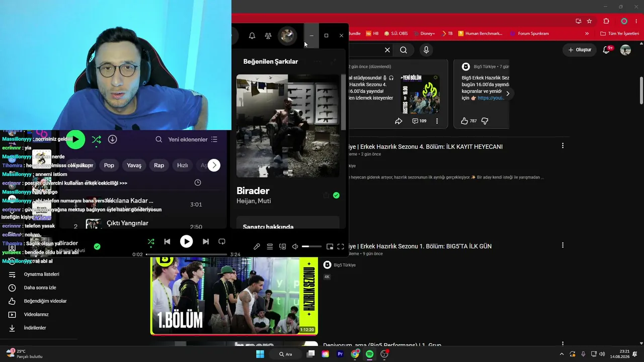Open the Yeni eklenenler sort dropdown
644x362 pixels.
(x=193, y=139)
